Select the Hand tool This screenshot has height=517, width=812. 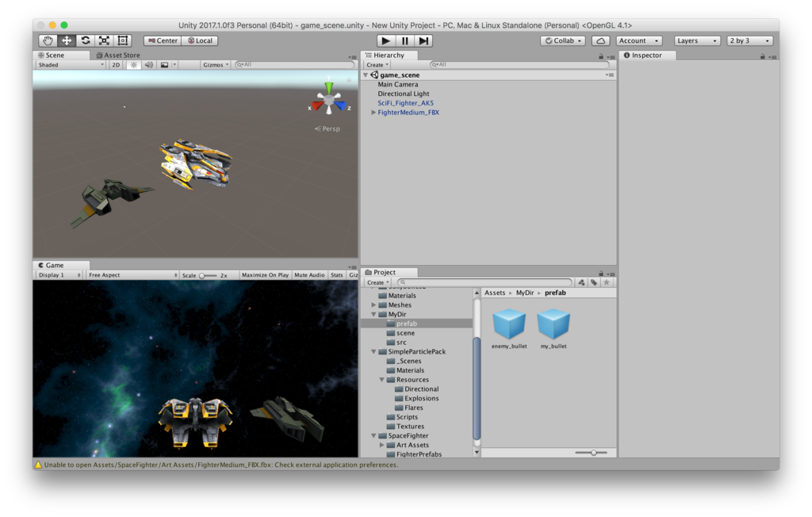[48, 40]
